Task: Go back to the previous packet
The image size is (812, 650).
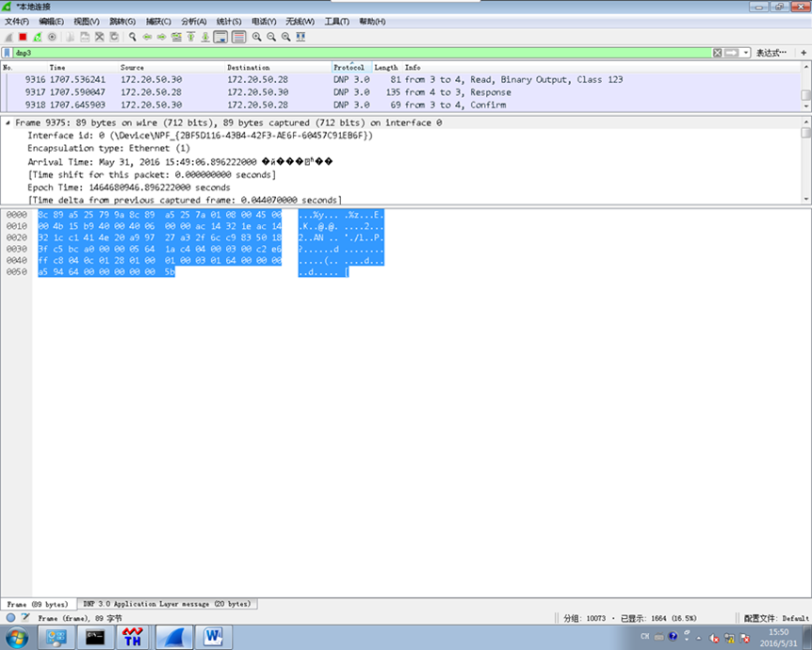Action: 147,37
